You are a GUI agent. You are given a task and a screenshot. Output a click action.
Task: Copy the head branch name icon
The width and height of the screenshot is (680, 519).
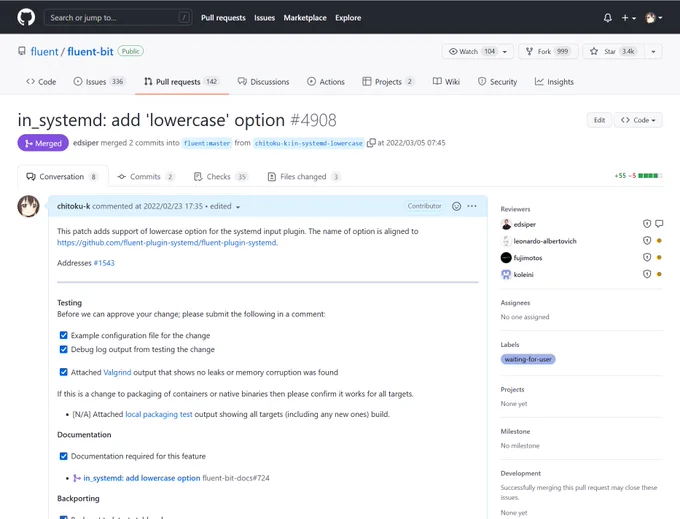tap(371, 143)
